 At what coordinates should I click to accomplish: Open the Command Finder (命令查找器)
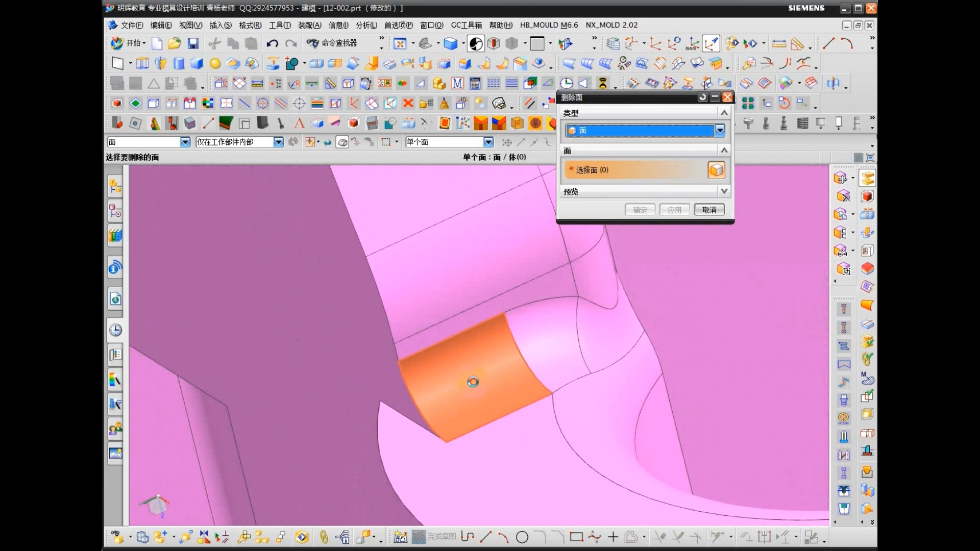(332, 43)
